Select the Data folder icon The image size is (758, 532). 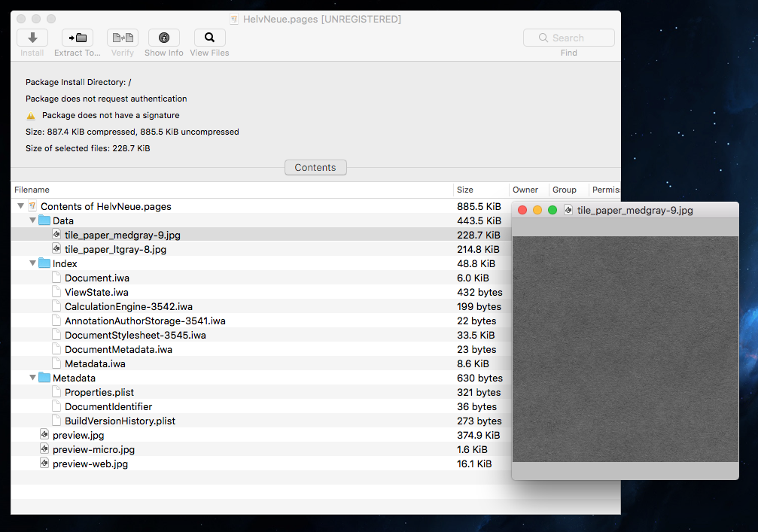[44, 220]
